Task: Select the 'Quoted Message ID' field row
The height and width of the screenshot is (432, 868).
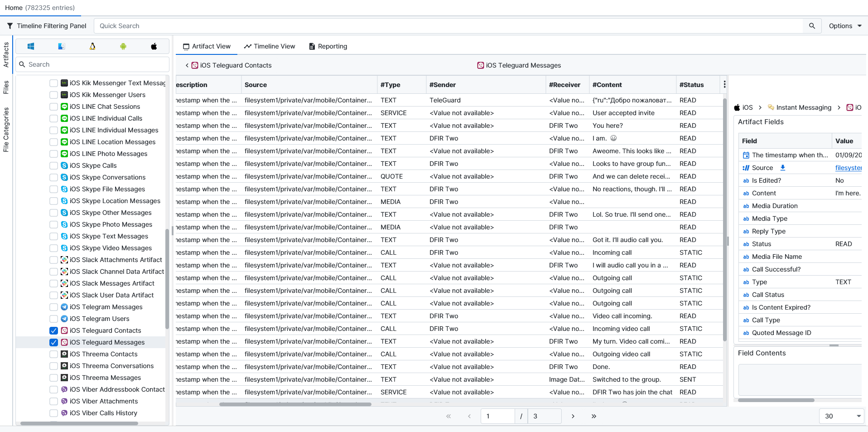Action: point(800,333)
